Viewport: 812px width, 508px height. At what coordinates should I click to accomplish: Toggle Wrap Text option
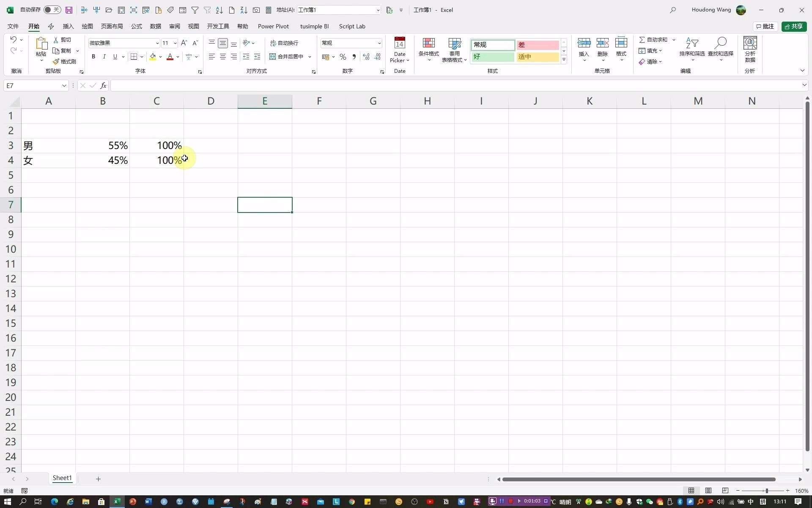pyautogui.click(x=284, y=43)
